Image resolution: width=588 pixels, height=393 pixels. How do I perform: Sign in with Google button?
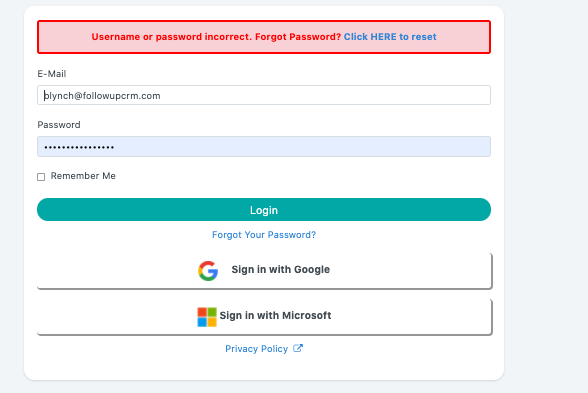click(264, 271)
